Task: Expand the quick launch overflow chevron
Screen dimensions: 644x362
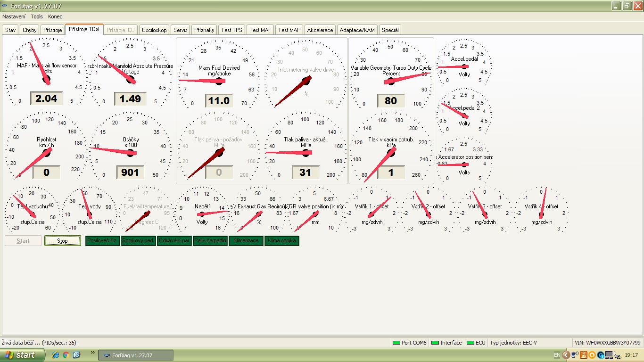Action: tap(92, 353)
